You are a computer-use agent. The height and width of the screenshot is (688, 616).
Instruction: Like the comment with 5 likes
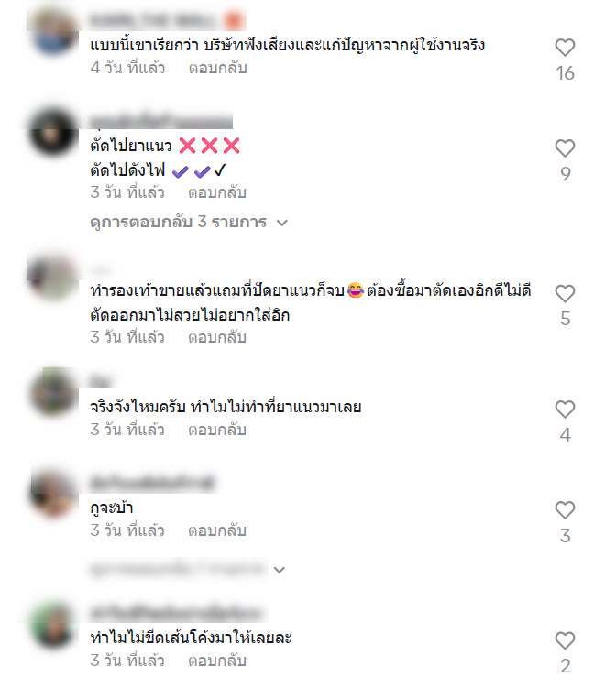(x=565, y=293)
